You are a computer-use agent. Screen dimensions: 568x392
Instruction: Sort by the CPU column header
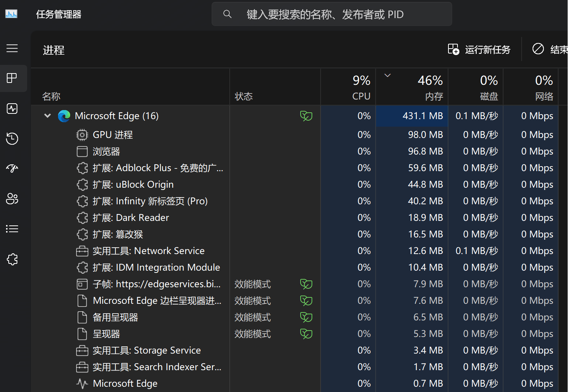coord(348,86)
